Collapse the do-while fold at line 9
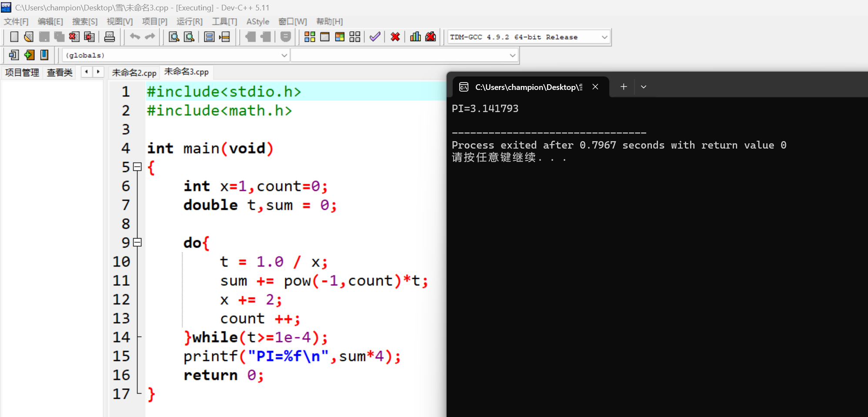This screenshot has height=417, width=868. point(137,242)
